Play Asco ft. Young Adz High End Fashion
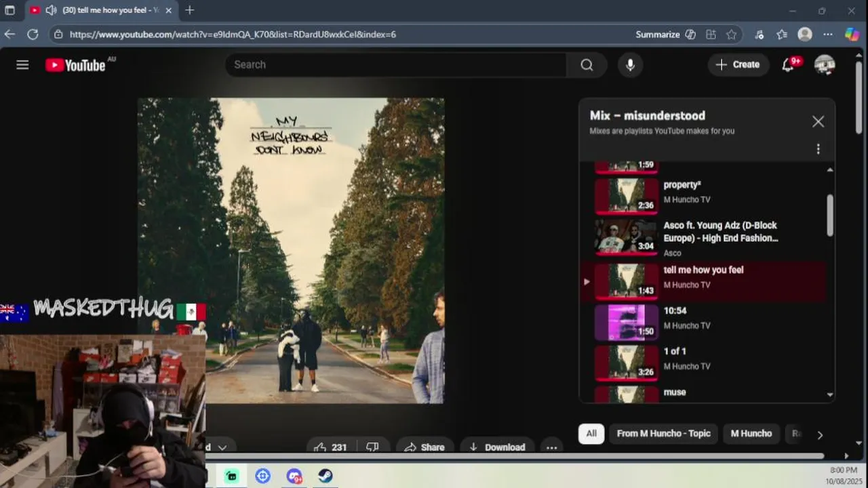The width and height of the screenshot is (868, 488). tap(704, 237)
